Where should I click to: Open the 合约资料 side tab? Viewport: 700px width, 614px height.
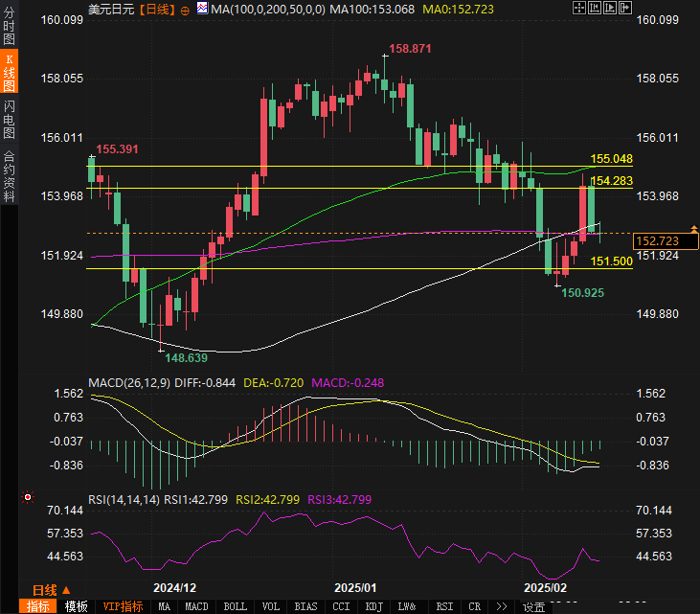9,176
